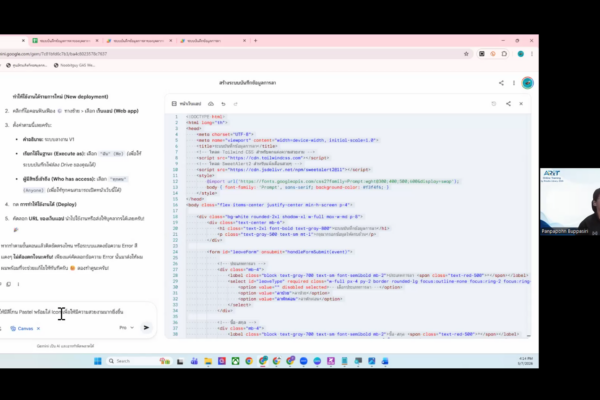This screenshot has height=400, width=600.
Task: Click code line 24 form tag
Action: tap(279, 252)
